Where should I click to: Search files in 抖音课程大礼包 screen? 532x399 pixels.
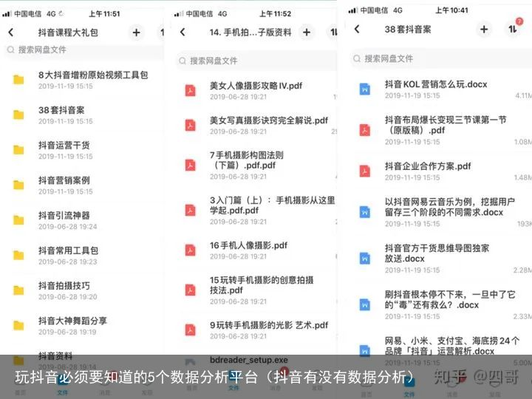click(x=83, y=50)
